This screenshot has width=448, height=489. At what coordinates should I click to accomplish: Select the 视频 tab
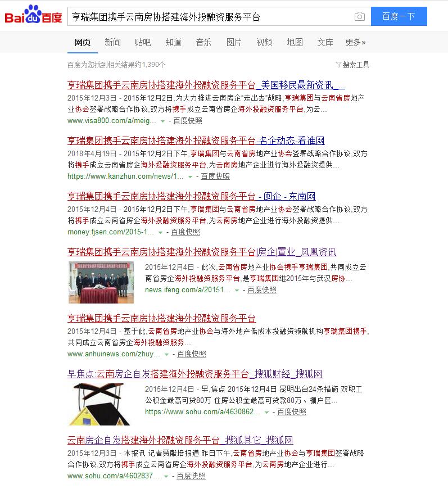(x=264, y=42)
